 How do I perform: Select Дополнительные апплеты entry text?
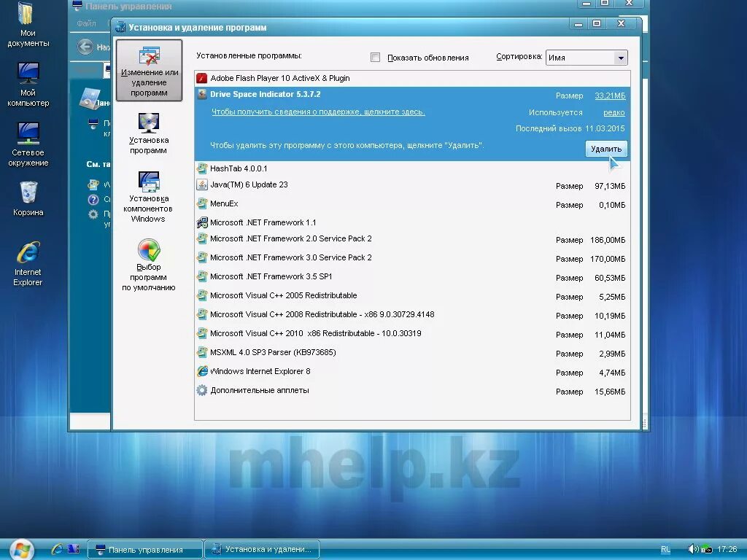point(260,391)
